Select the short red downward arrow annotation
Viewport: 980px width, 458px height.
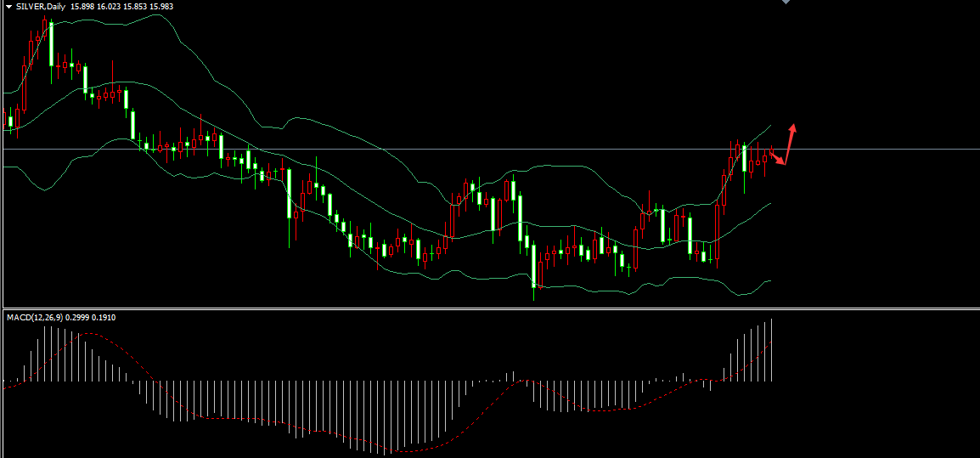click(777, 158)
